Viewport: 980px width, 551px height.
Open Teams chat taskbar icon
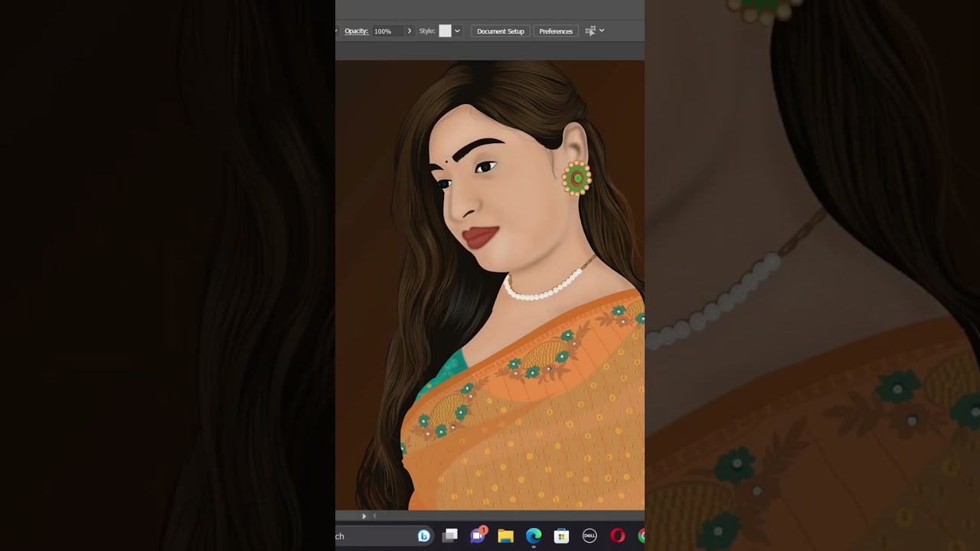coord(479,536)
